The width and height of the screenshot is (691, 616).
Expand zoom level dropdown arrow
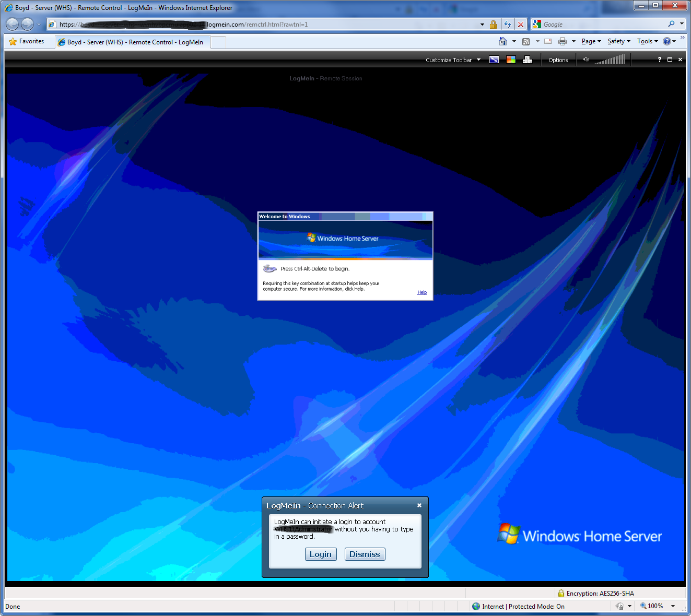[673, 606]
